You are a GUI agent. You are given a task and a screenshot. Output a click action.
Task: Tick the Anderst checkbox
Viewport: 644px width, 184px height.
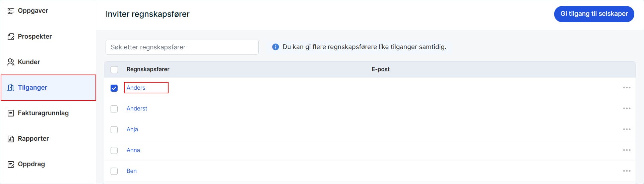coord(114,109)
